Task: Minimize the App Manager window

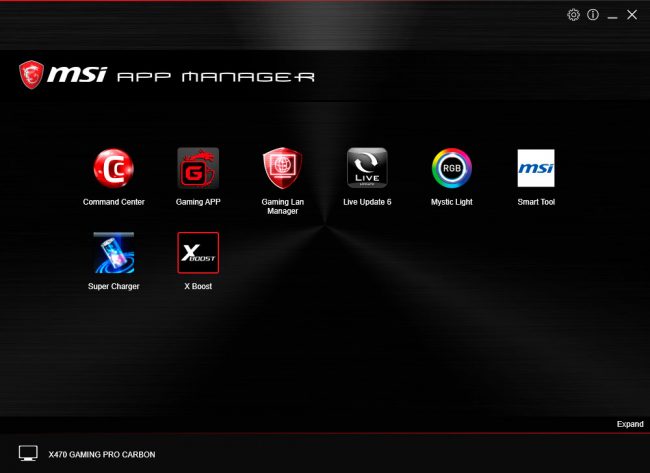Action: (x=612, y=16)
